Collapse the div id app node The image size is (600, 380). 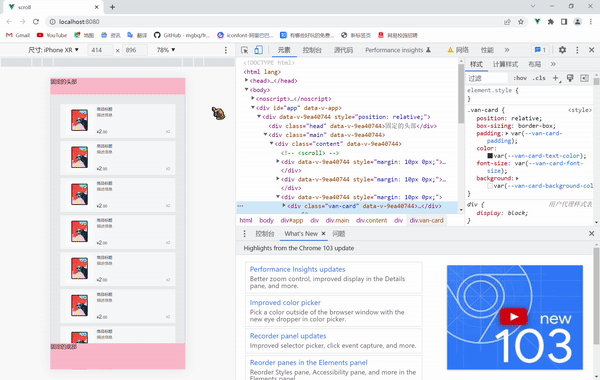click(x=253, y=108)
